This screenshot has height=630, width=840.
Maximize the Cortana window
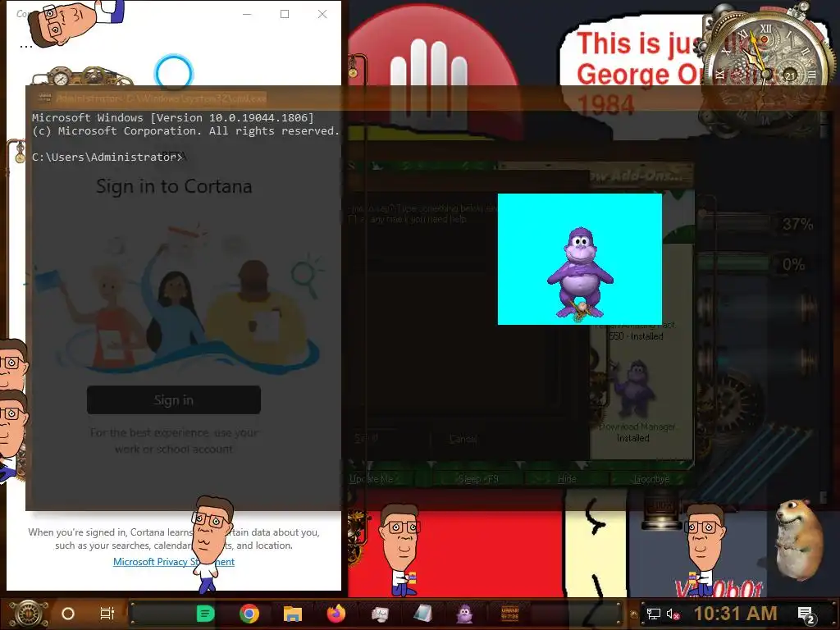[285, 14]
